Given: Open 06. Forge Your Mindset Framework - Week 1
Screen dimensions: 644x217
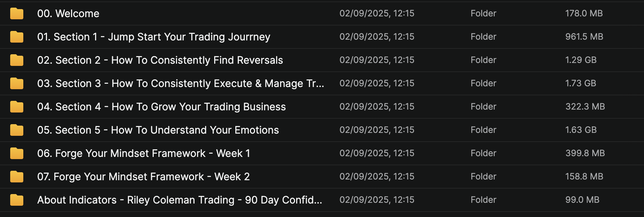Looking at the screenshot, I should point(144,154).
